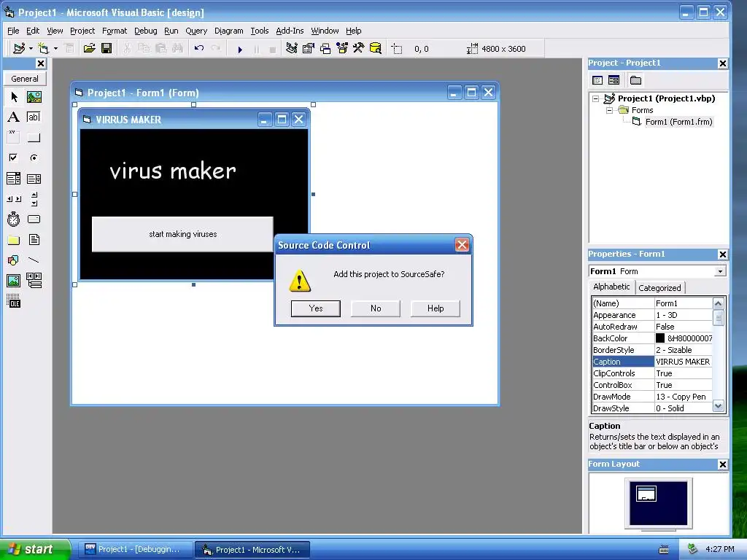Click the black BackColor swatch

coord(660,338)
